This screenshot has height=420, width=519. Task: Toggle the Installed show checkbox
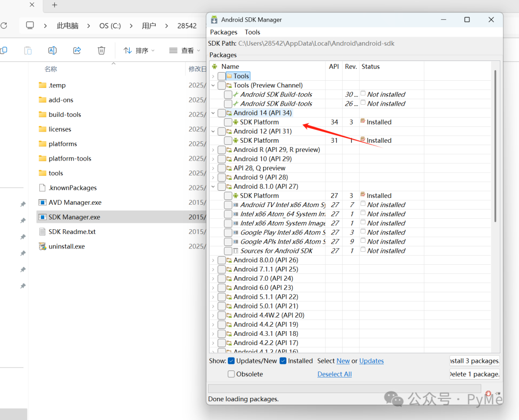(283, 361)
